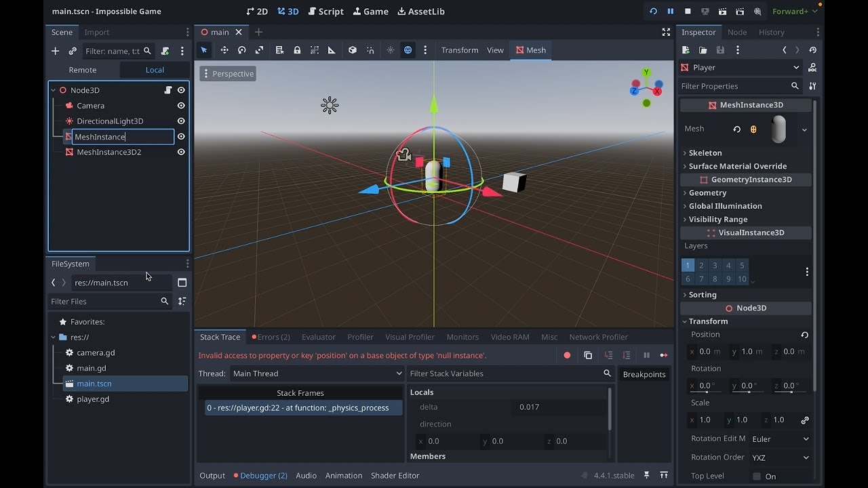Pin the bottom panel icon
Viewport: 868px width, 488px height.
[647, 475]
